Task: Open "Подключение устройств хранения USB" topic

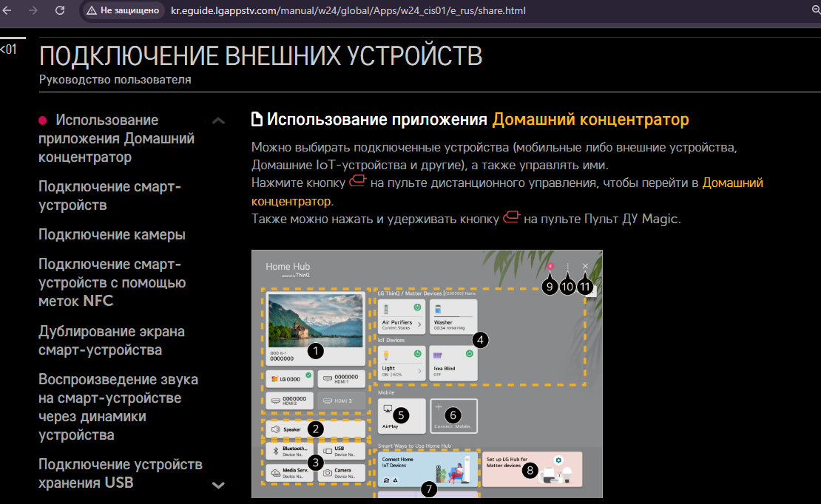Action: (x=120, y=474)
